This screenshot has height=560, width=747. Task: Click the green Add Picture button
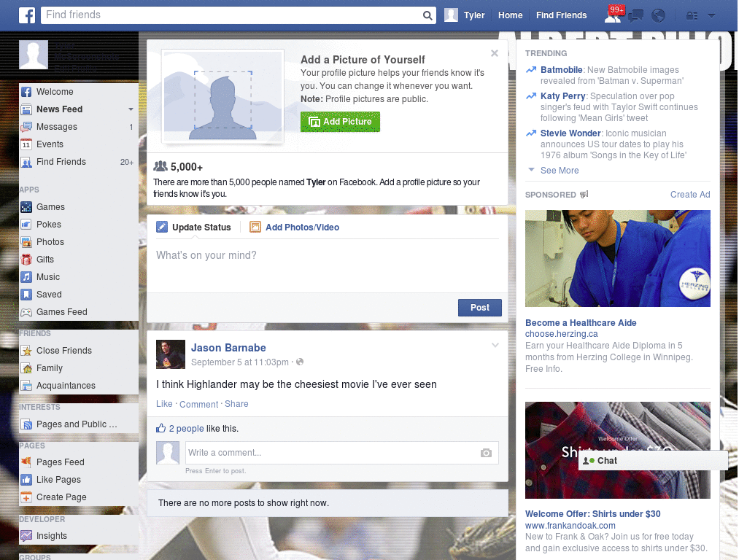(x=340, y=122)
